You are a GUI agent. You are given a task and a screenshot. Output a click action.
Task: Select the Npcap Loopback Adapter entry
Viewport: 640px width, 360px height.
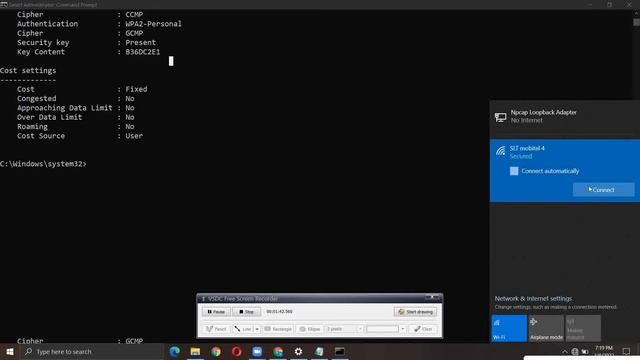[x=564, y=117]
